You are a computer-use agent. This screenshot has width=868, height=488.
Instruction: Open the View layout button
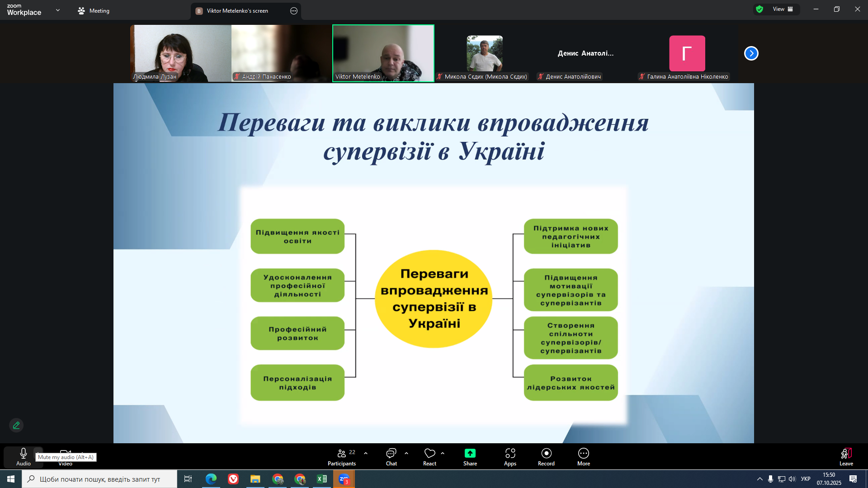(x=783, y=9)
